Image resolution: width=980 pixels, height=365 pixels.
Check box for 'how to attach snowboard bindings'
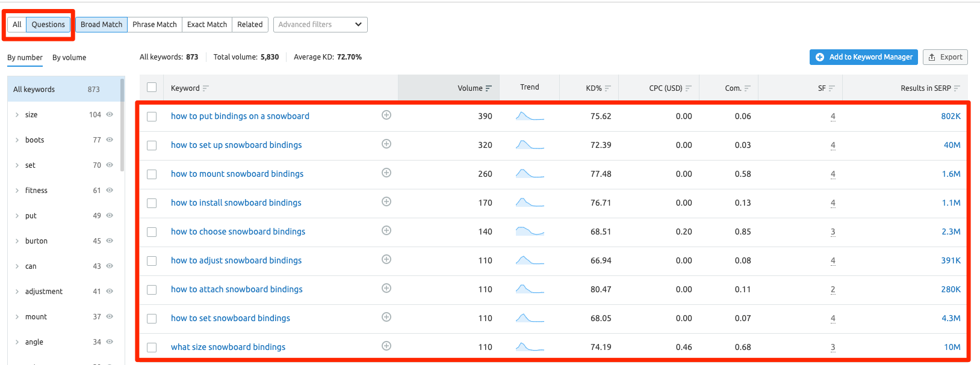pos(152,290)
